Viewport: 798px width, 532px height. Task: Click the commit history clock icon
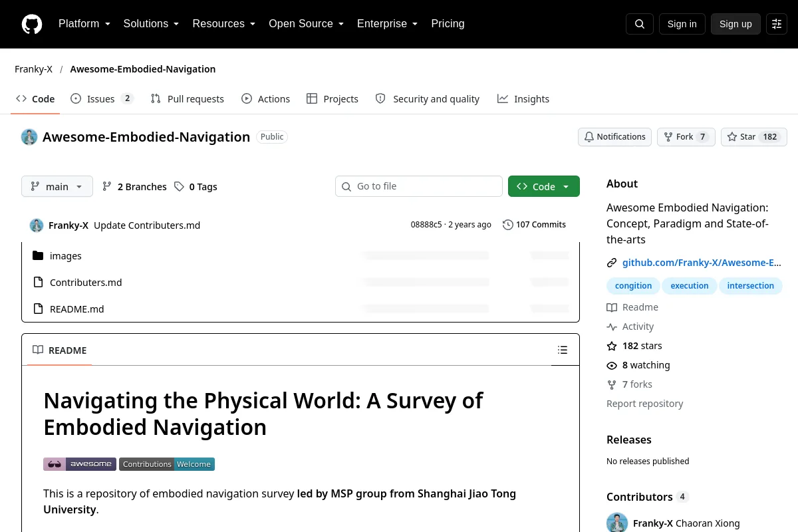pyautogui.click(x=508, y=225)
